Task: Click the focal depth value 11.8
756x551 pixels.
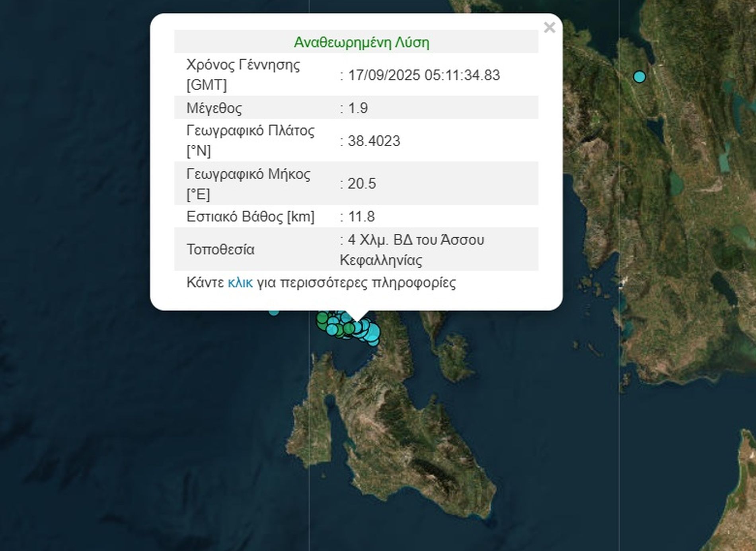Action: [361, 217]
